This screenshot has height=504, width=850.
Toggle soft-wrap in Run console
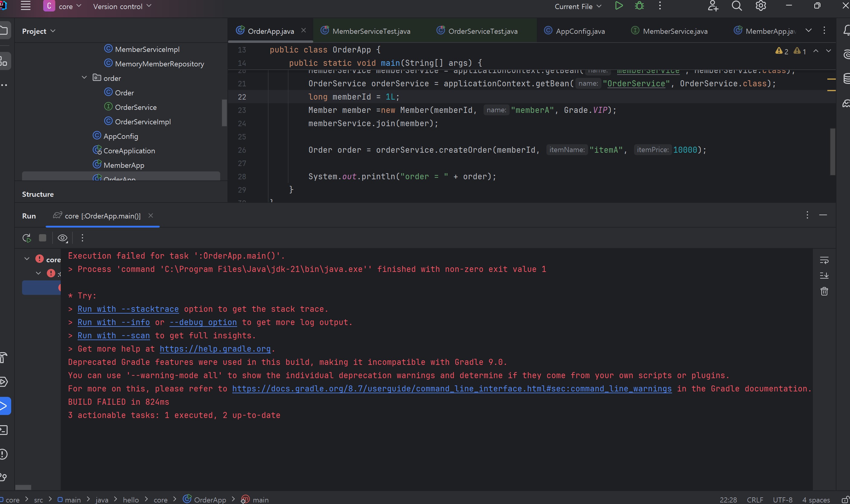824,260
